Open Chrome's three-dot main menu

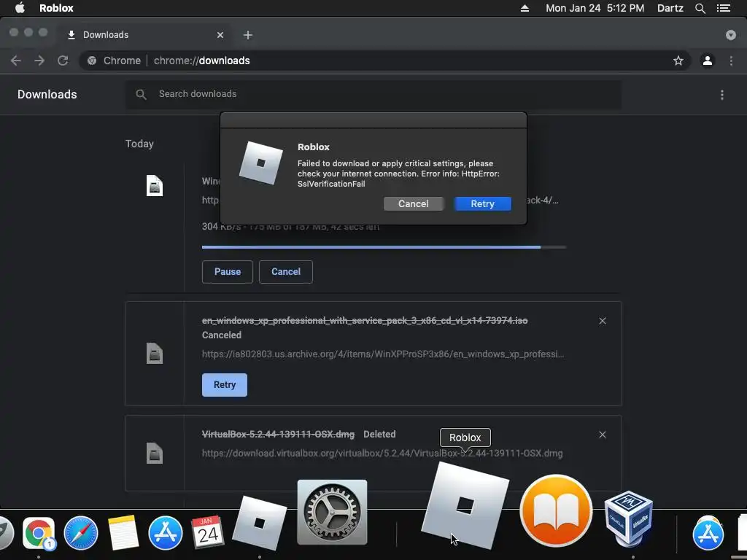731,61
